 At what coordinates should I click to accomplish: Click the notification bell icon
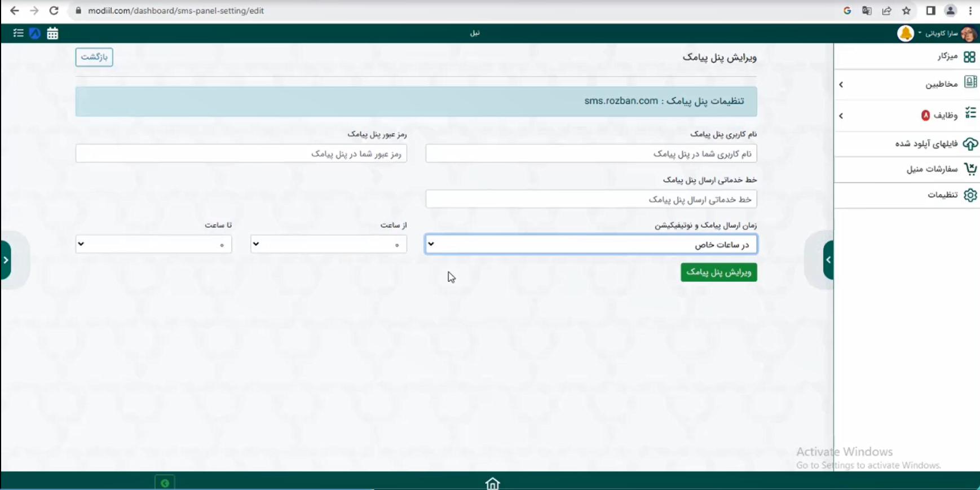pyautogui.click(x=905, y=34)
